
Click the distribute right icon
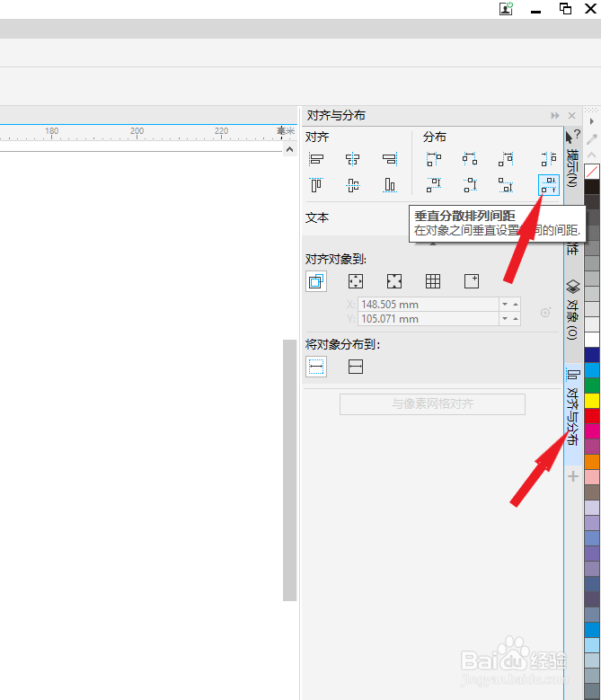(506, 159)
